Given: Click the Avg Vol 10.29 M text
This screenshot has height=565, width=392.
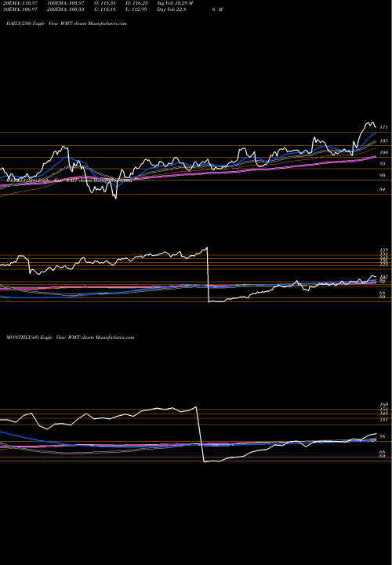Looking at the screenshot, I should (x=176, y=3).
